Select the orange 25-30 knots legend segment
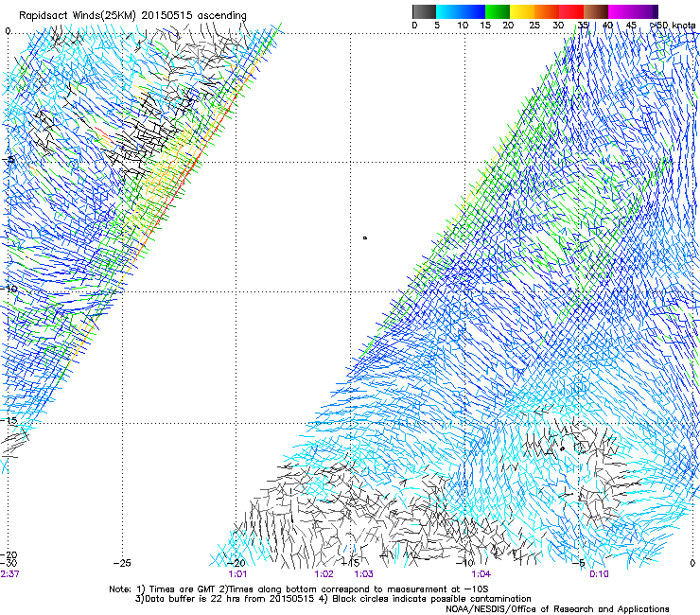 pyautogui.click(x=547, y=11)
